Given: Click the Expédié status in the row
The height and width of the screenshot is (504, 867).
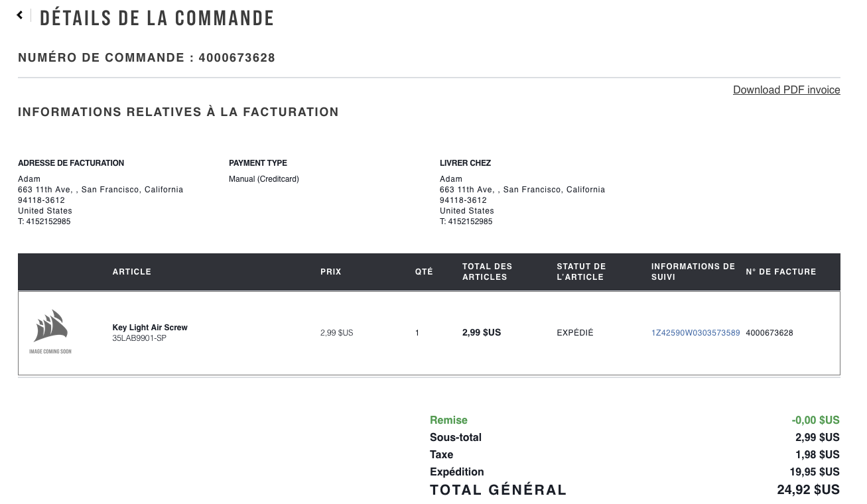Looking at the screenshot, I should (x=575, y=333).
